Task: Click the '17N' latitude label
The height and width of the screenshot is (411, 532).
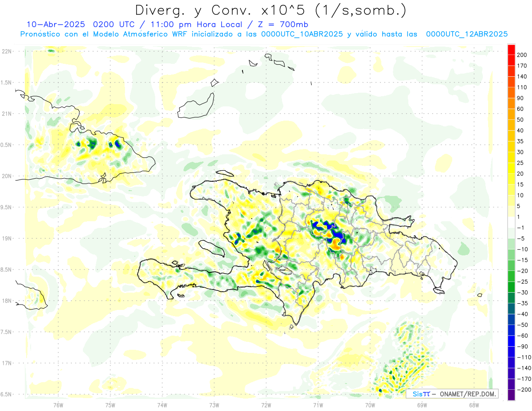Action: [7, 363]
